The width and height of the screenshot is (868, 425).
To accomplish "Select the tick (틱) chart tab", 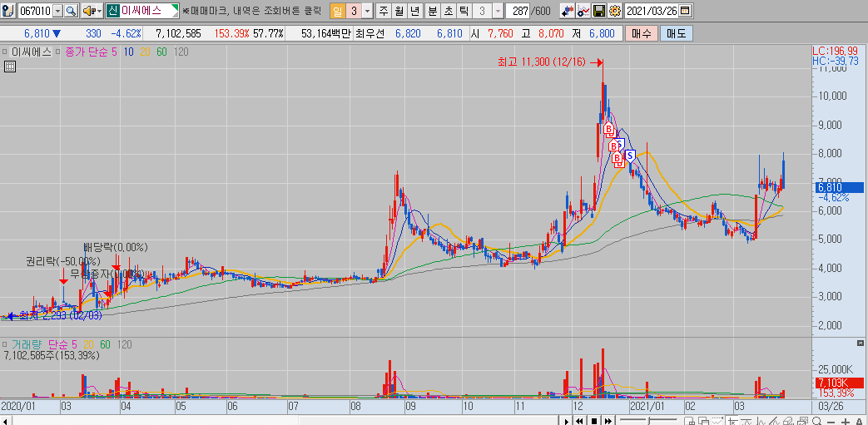I will tap(465, 11).
